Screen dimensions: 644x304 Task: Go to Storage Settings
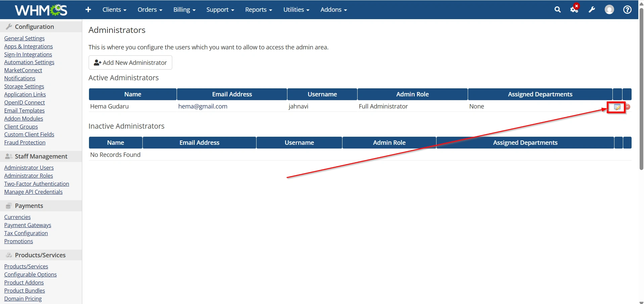(x=24, y=86)
